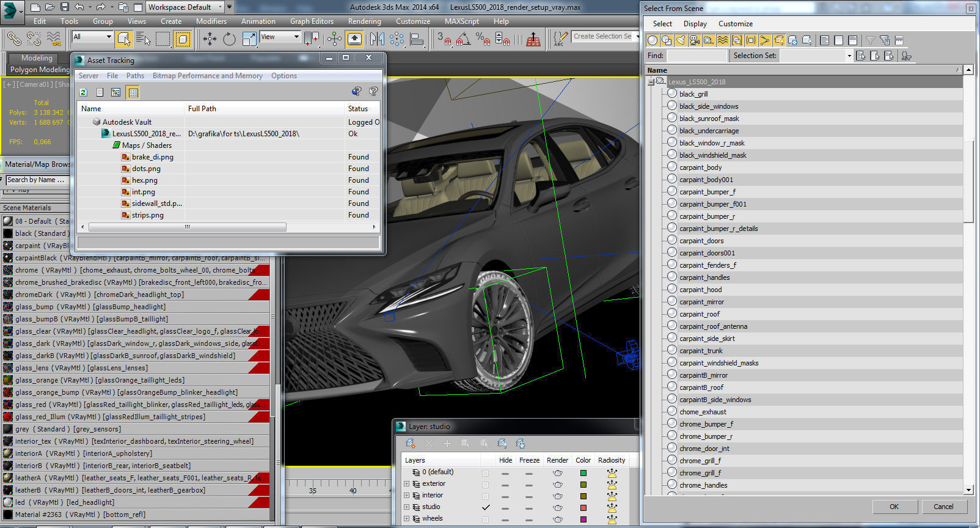This screenshot has width=980, height=528.
Task: Open Paths menu in Asset Tracking
Action: (x=135, y=76)
